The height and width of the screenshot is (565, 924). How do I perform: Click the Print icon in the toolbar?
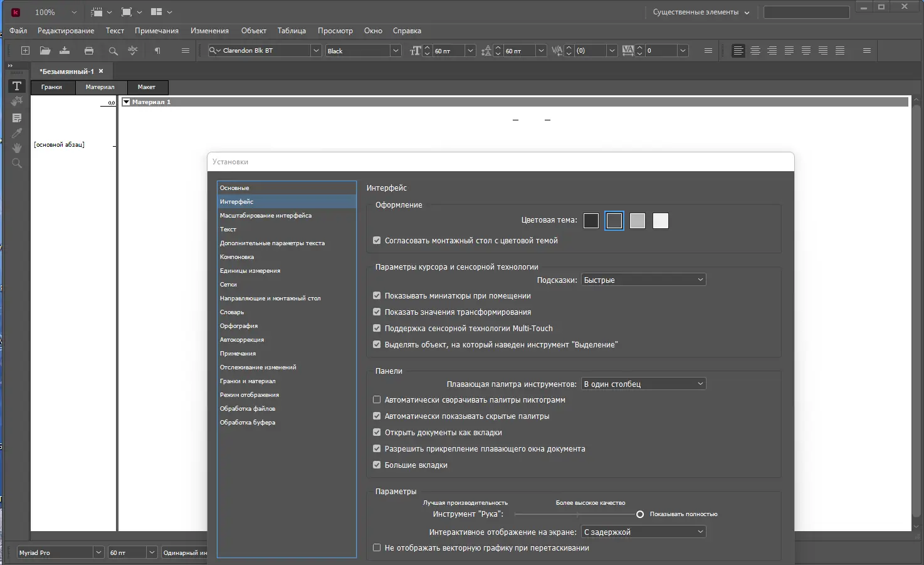[x=89, y=51]
